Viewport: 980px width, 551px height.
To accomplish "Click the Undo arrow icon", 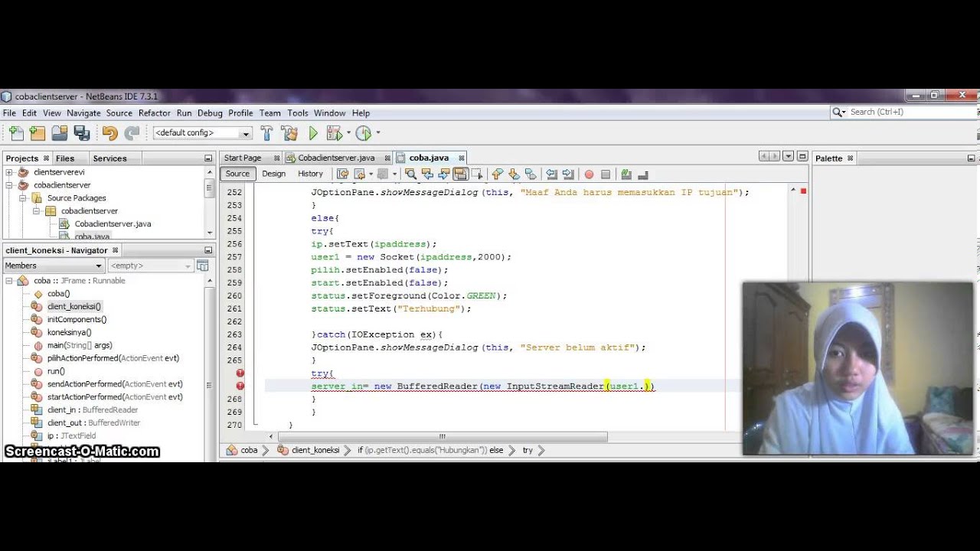I will tap(109, 133).
